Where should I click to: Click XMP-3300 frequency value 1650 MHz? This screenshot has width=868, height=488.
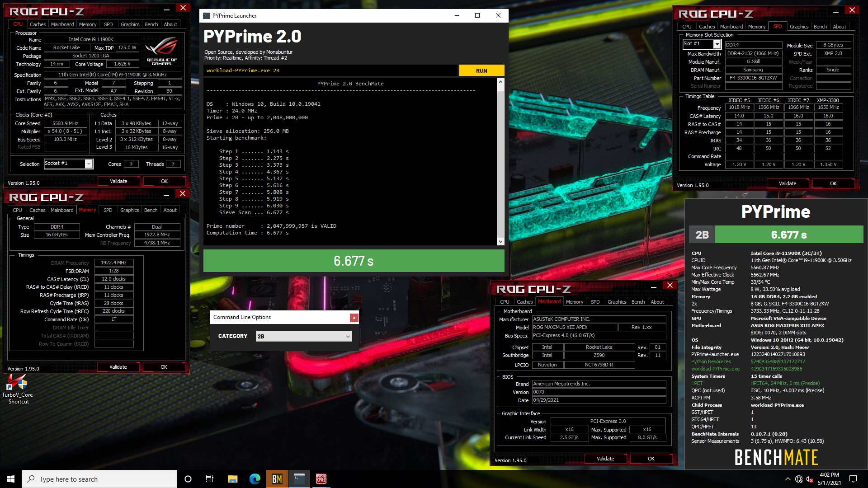coord(828,108)
